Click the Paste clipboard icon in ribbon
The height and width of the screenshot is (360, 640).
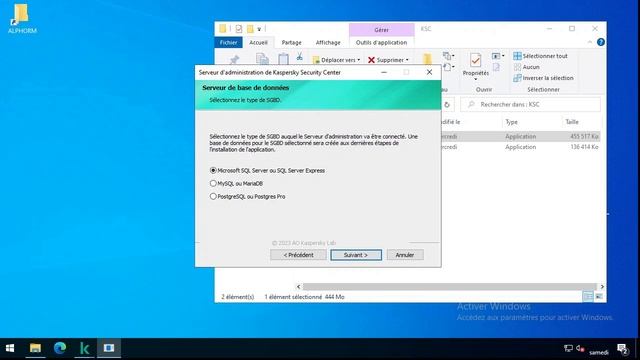click(283, 59)
